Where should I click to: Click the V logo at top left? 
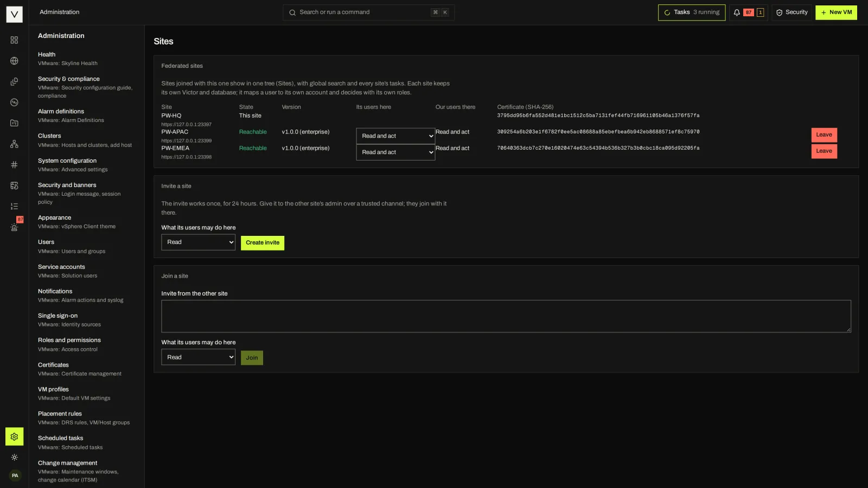click(14, 14)
